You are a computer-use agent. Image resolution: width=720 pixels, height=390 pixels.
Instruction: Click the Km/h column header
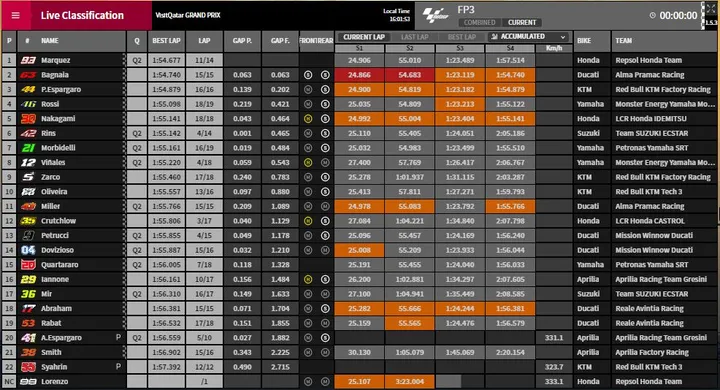tap(554, 48)
